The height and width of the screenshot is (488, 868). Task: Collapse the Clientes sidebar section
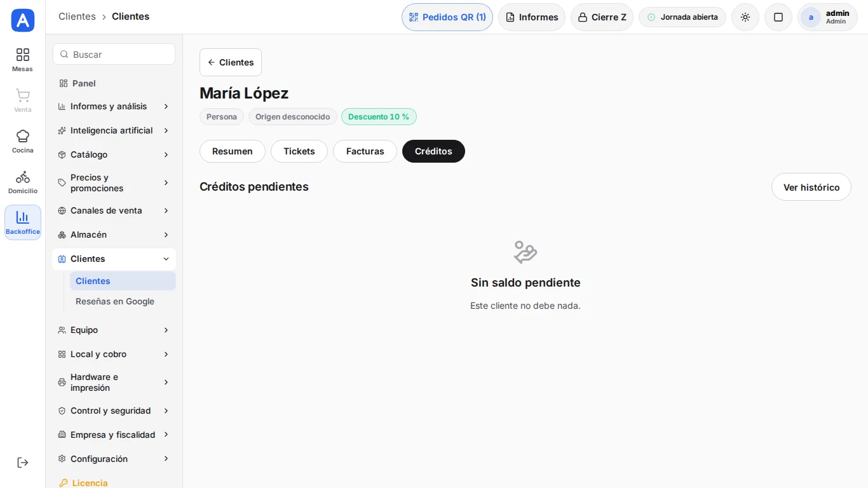[x=114, y=259]
